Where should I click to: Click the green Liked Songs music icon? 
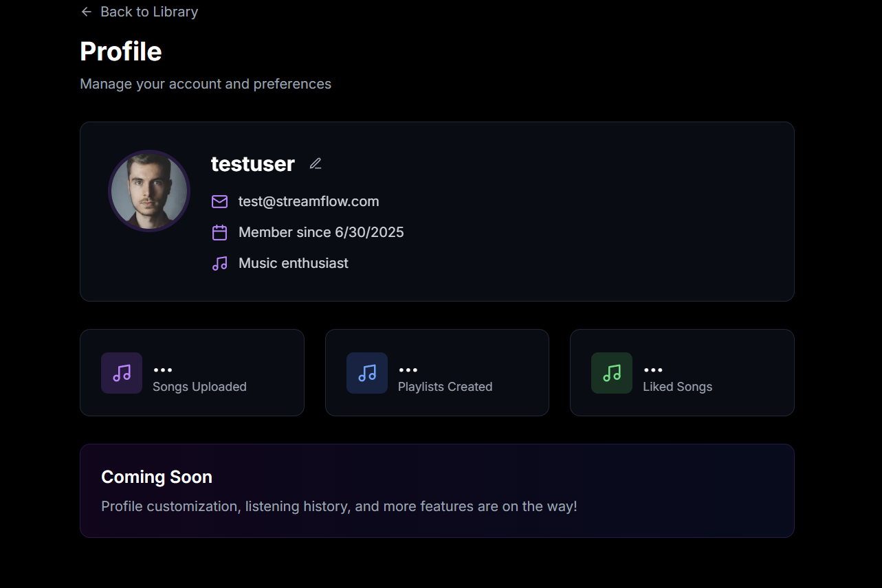tap(612, 373)
